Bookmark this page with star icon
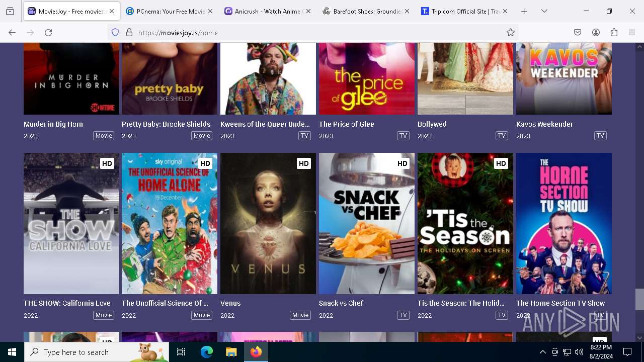Screen dimensions: 644x362 click(511, 33)
